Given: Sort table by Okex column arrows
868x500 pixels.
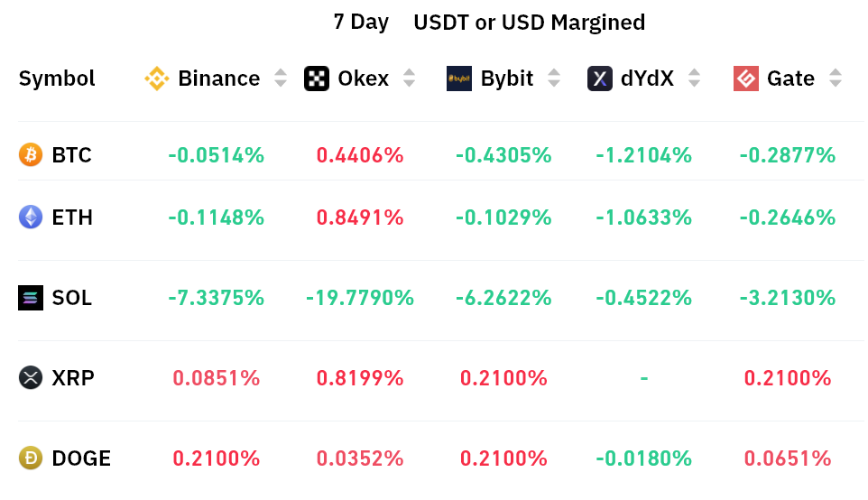Looking at the screenshot, I should (409, 79).
